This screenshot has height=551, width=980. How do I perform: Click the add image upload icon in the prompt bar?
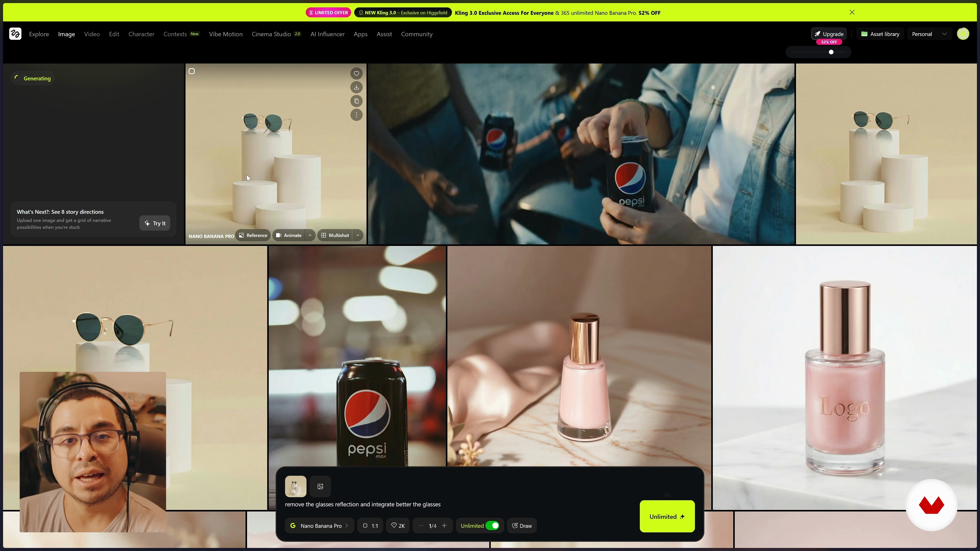[320, 486]
